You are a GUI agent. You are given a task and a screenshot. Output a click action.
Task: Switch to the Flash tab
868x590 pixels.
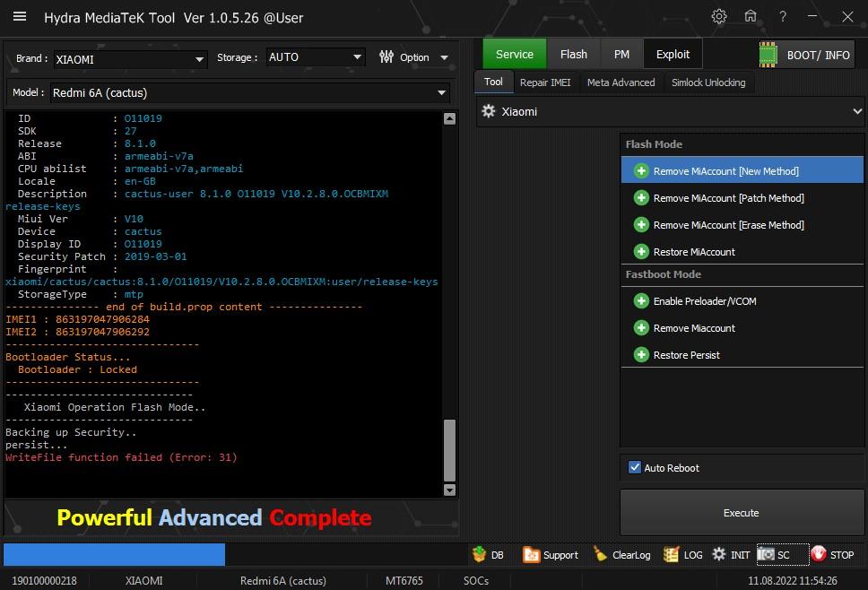click(x=573, y=54)
